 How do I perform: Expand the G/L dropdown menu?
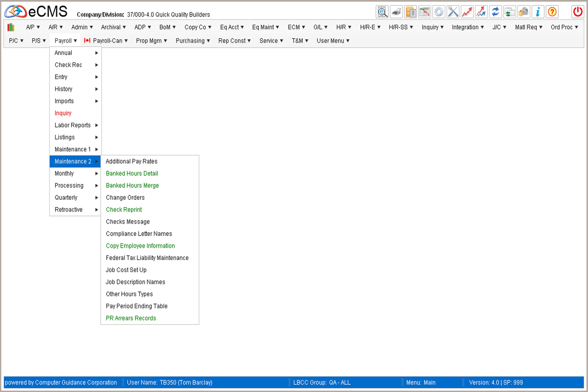coord(320,27)
